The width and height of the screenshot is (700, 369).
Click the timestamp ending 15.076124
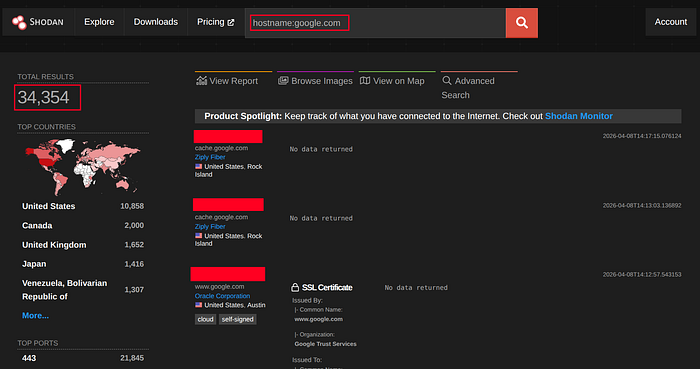(x=642, y=136)
